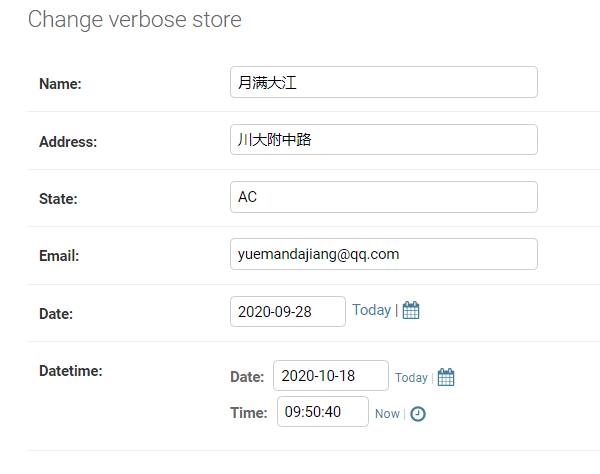600x474 pixels.
Task: Click the Name label
Action: [x=60, y=84]
